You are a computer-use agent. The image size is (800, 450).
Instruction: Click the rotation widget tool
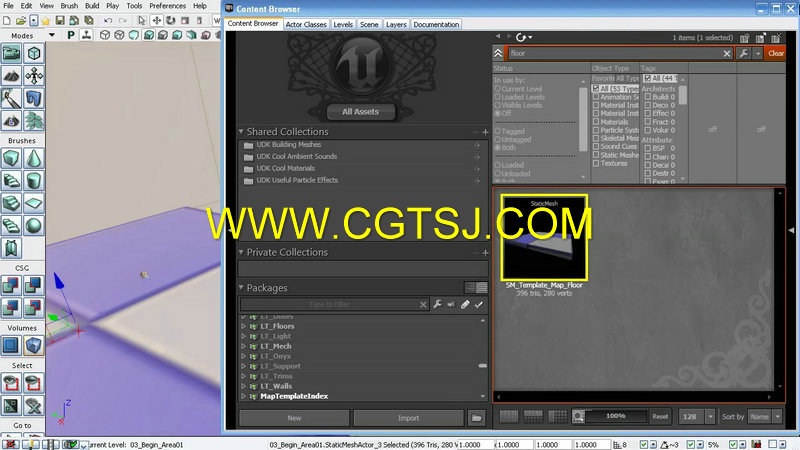click(171, 20)
